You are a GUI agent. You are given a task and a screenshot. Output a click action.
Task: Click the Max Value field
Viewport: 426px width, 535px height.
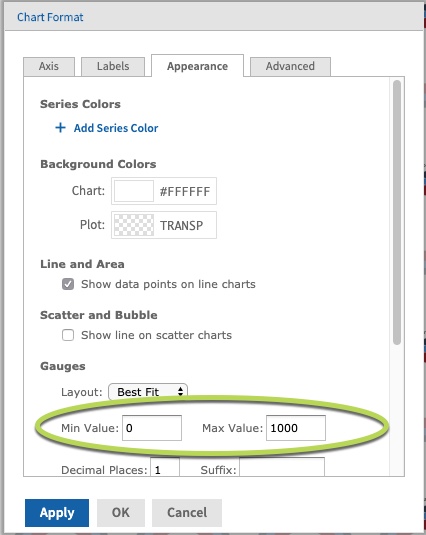pos(296,428)
